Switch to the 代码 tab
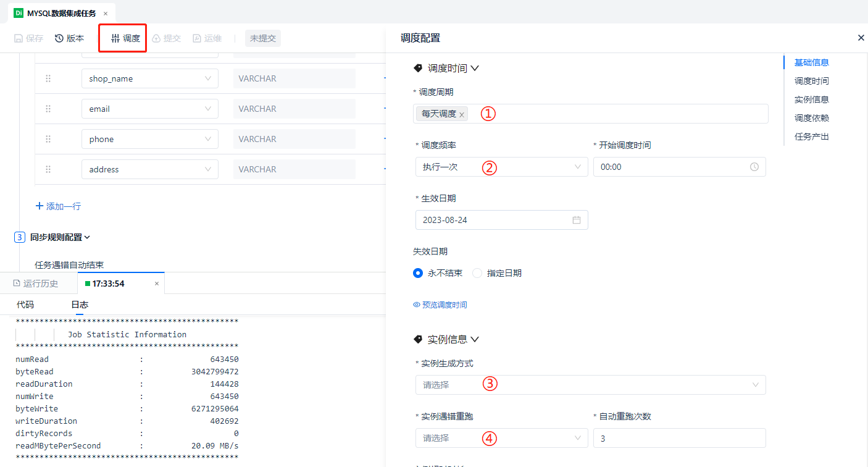 (x=25, y=305)
